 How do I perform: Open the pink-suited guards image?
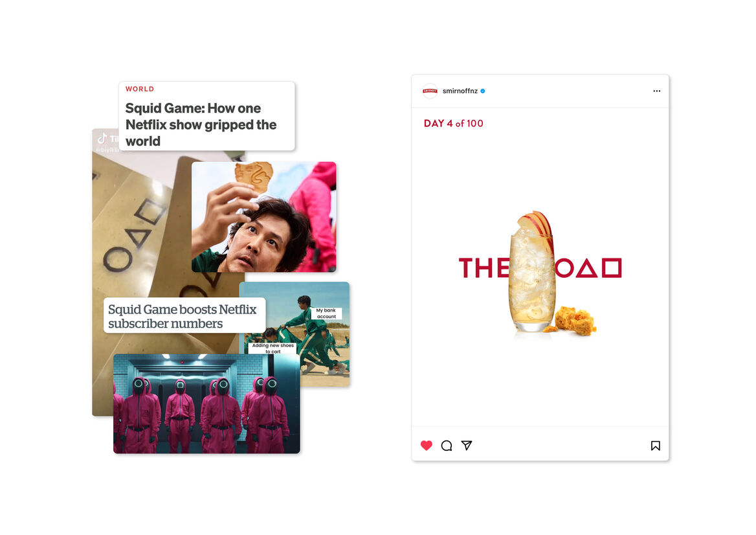tap(206, 404)
